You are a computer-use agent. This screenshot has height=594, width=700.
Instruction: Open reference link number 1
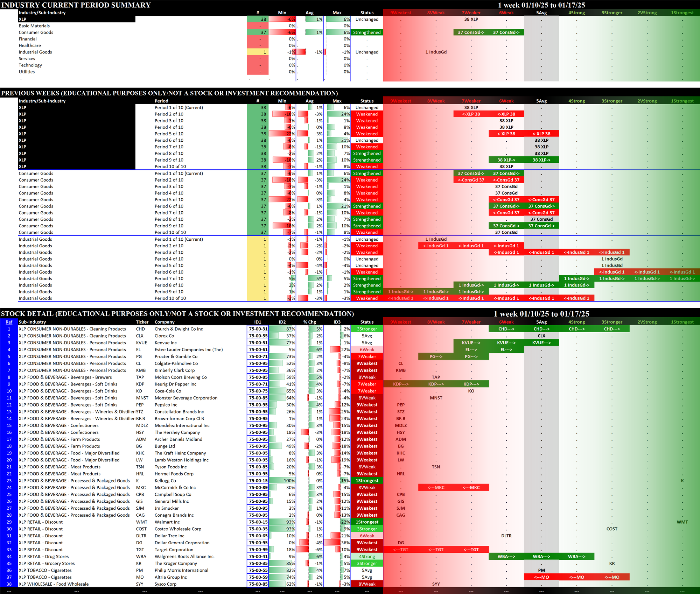pos(9,329)
